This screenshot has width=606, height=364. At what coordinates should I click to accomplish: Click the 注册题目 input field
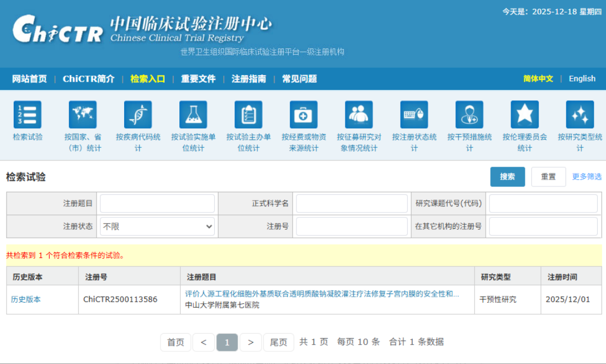coord(157,204)
